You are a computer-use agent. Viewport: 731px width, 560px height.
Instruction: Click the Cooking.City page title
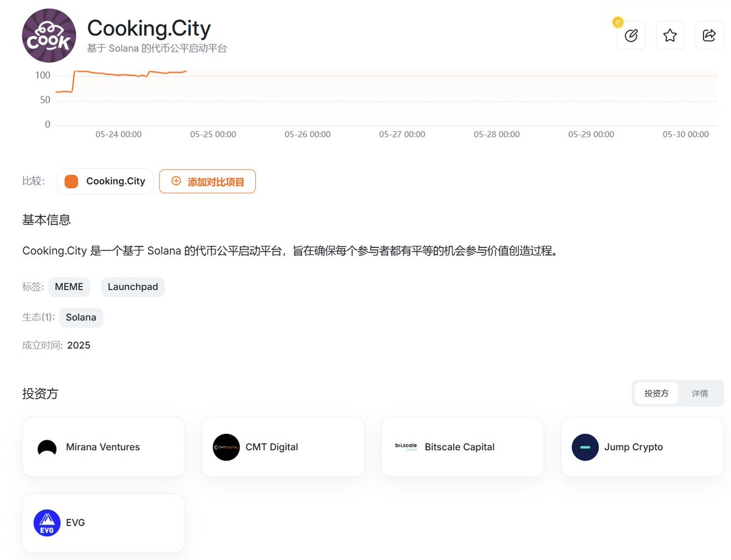click(x=149, y=28)
